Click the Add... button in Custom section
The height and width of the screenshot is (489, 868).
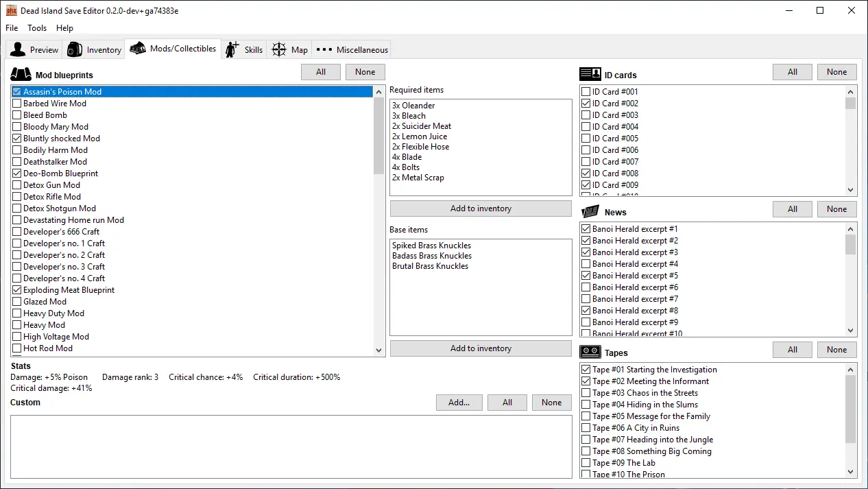(x=459, y=403)
